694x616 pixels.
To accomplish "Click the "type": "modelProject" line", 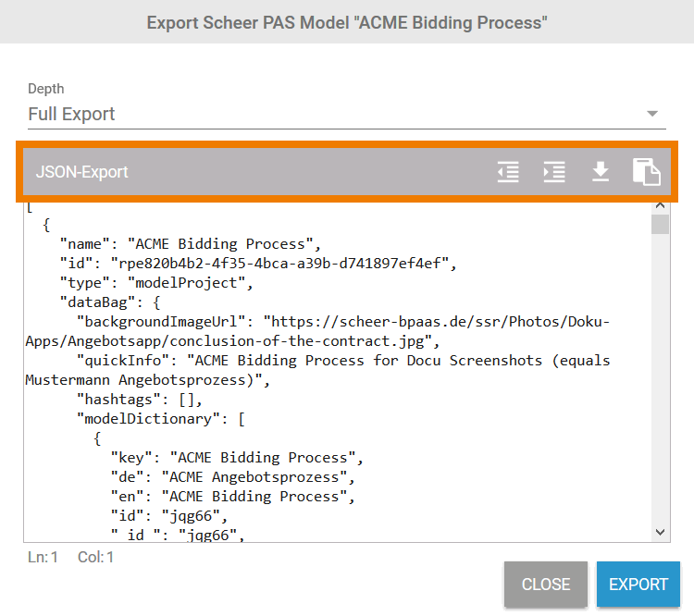I will pos(155,283).
